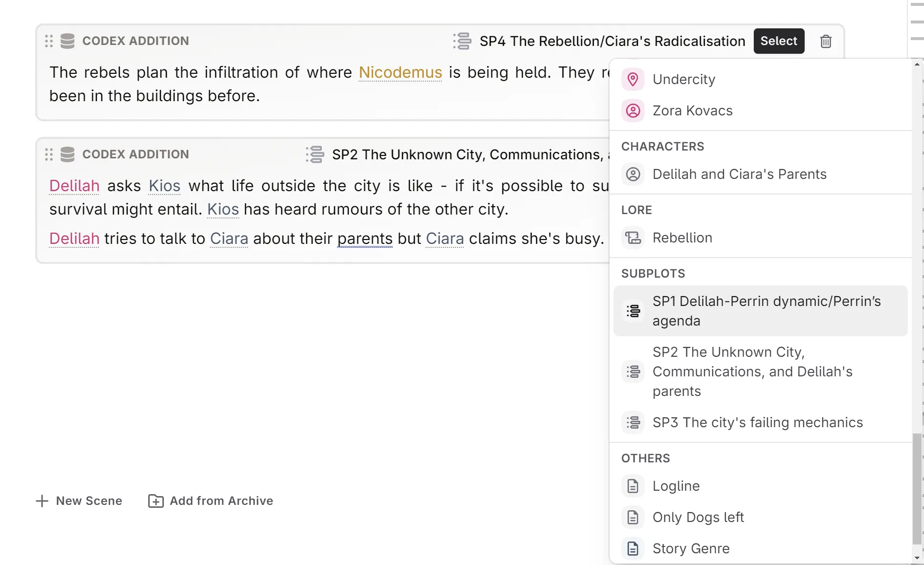Click the scroll lore icon beside Rebellion
This screenshot has width=924, height=565.
click(x=633, y=238)
